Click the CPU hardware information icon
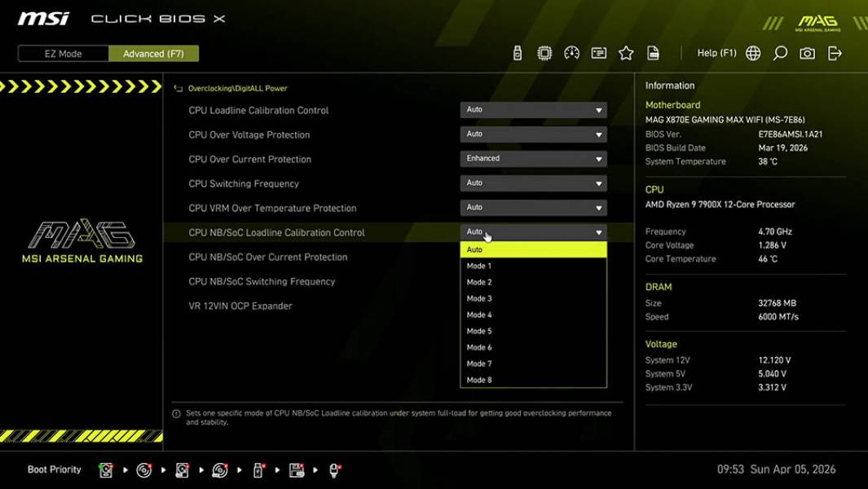The width and height of the screenshot is (868, 489). tap(544, 52)
